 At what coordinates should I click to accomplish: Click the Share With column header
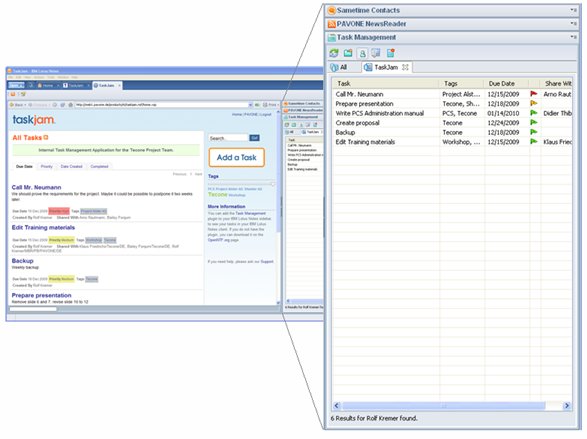(556, 83)
